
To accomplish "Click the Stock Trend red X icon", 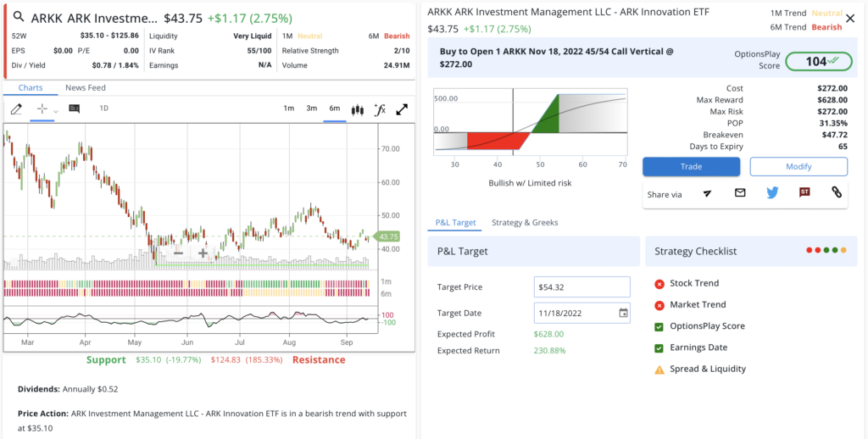I will [659, 284].
